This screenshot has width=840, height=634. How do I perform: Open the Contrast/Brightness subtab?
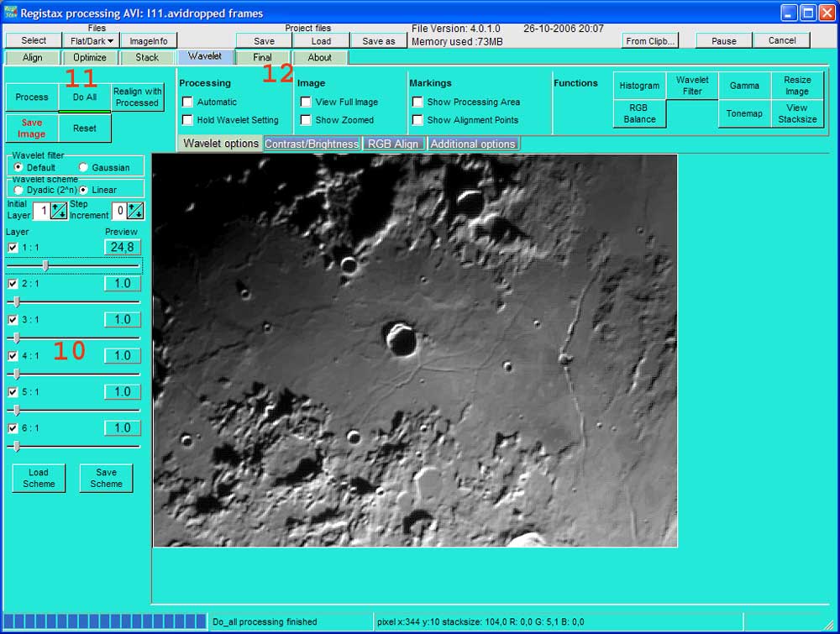click(312, 144)
